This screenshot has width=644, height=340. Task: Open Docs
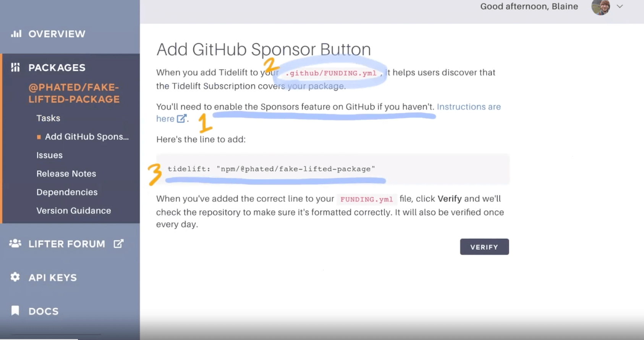[44, 311]
